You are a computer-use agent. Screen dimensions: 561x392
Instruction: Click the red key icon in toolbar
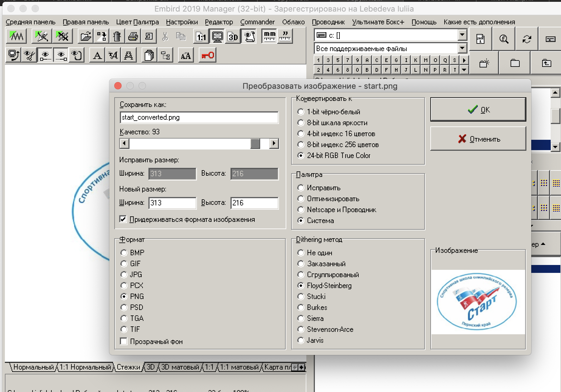[208, 56]
